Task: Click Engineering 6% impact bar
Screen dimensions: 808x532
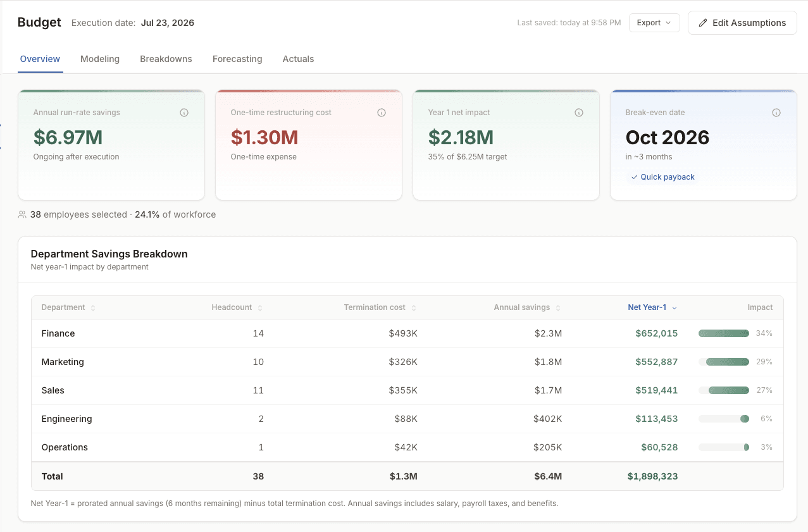Action: click(724, 419)
